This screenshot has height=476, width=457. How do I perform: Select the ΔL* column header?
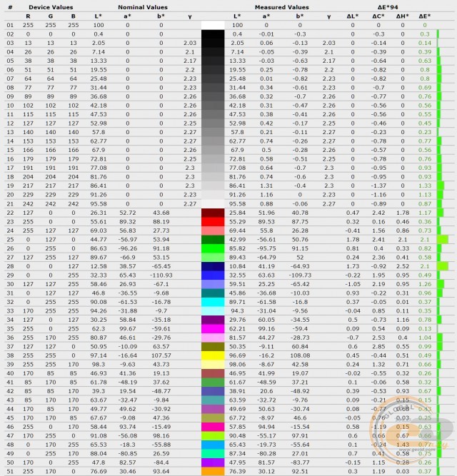pos(353,16)
